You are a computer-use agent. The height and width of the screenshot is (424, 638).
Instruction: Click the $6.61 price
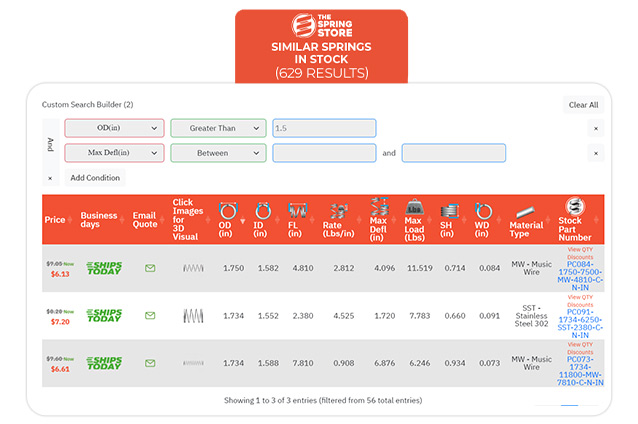click(x=60, y=369)
